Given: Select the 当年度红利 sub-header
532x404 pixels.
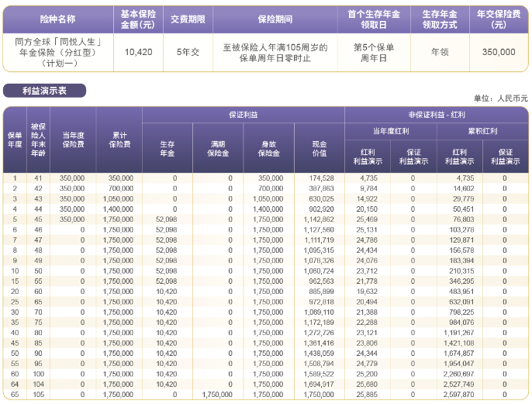Looking at the screenshot, I should 389,132.
